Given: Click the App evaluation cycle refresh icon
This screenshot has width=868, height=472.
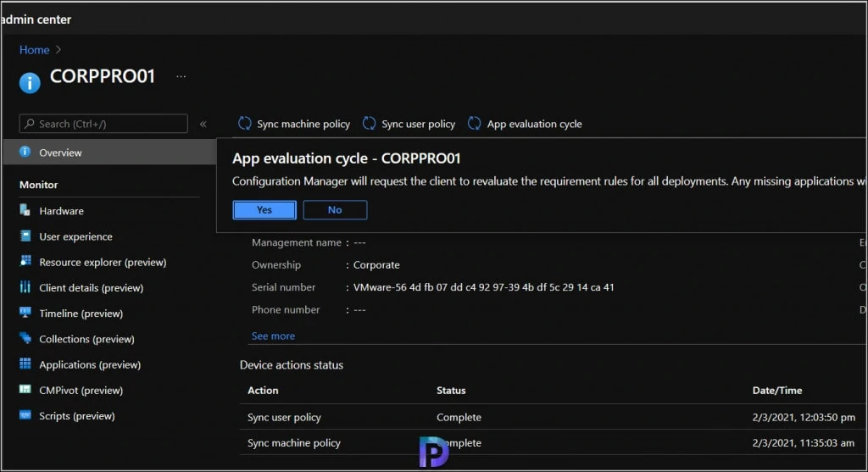Looking at the screenshot, I should [475, 124].
